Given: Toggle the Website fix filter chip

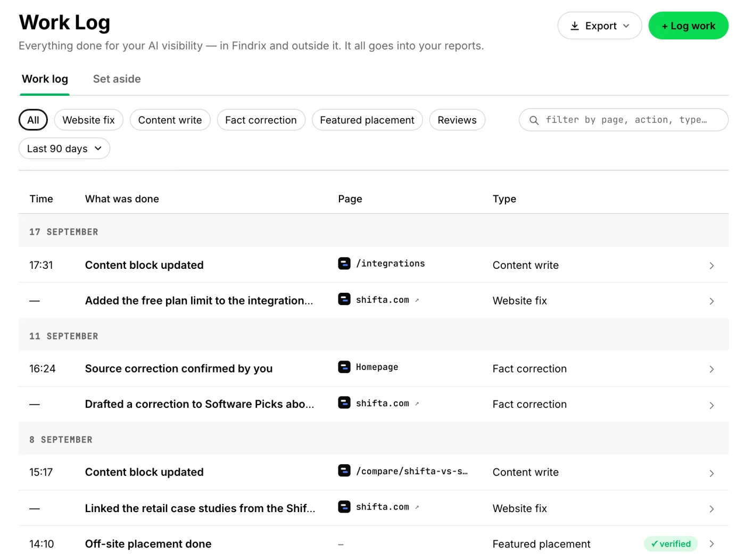Looking at the screenshot, I should (88, 120).
